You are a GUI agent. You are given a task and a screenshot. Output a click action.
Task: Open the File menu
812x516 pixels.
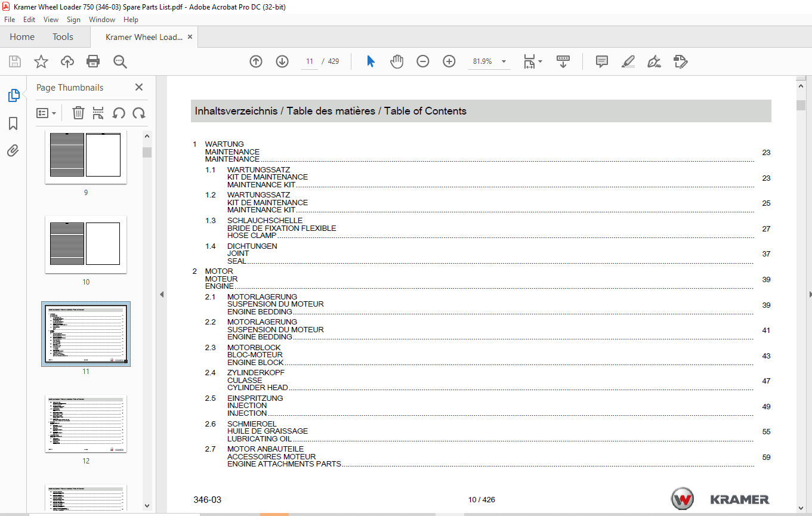click(10, 20)
